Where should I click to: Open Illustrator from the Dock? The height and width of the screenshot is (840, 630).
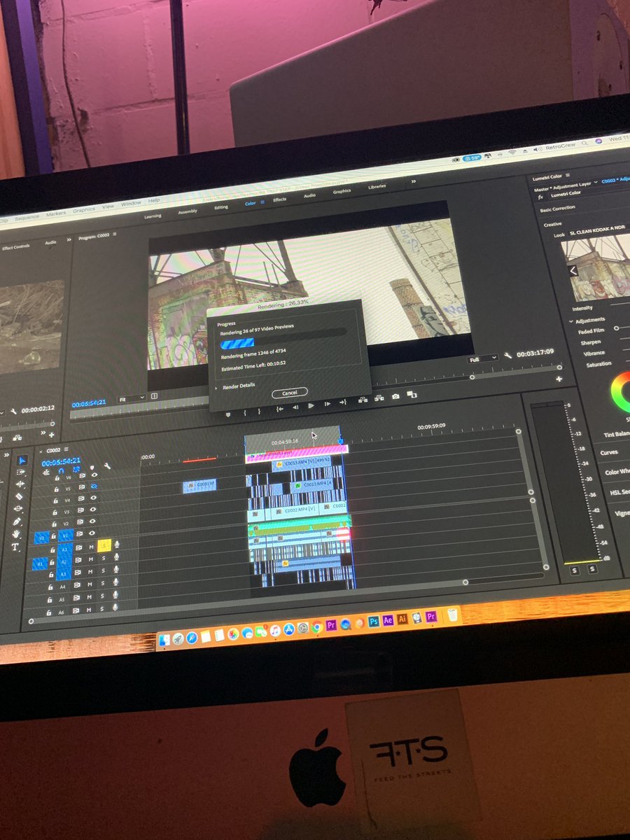click(402, 618)
